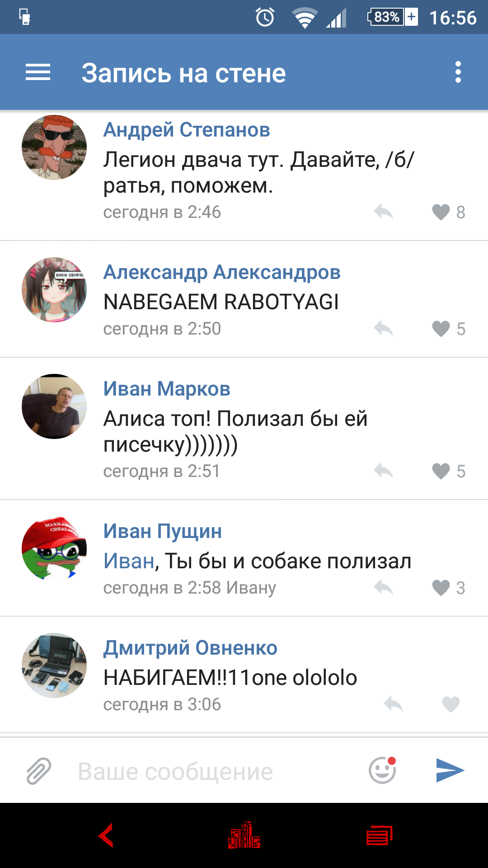488x868 pixels.
Task: Focus the 'Ваше сообщение' input field
Action: coord(217,771)
